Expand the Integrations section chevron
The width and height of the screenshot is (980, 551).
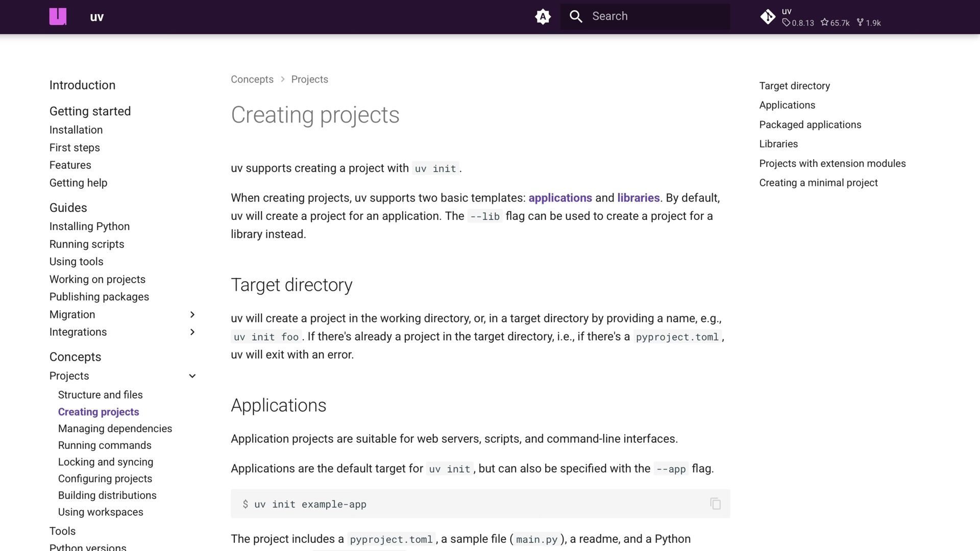click(192, 332)
